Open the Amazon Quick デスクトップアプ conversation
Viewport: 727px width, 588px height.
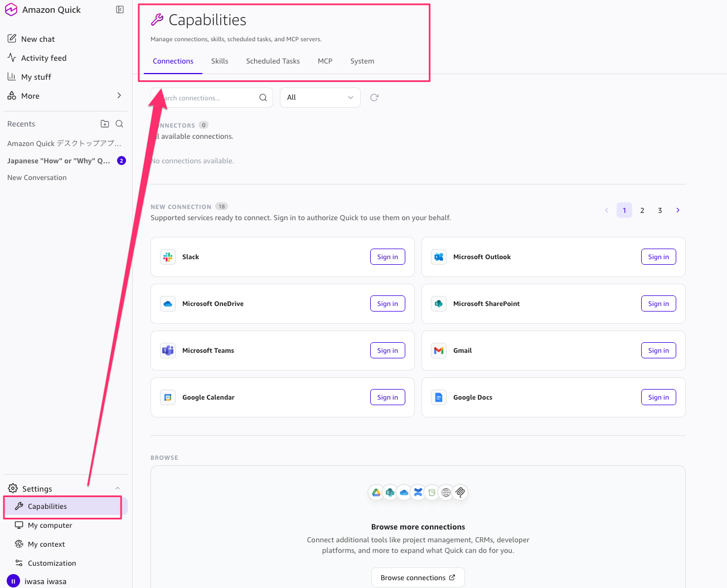click(x=64, y=143)
